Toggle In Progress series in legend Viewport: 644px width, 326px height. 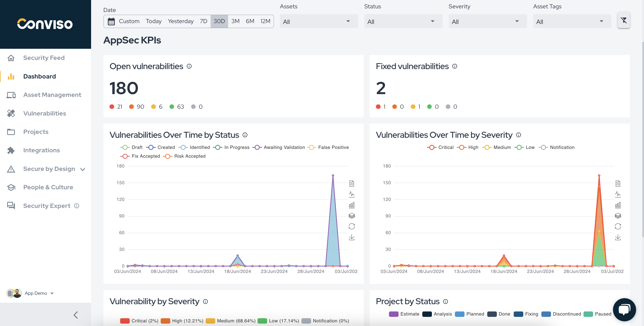(x=231, y=147)
